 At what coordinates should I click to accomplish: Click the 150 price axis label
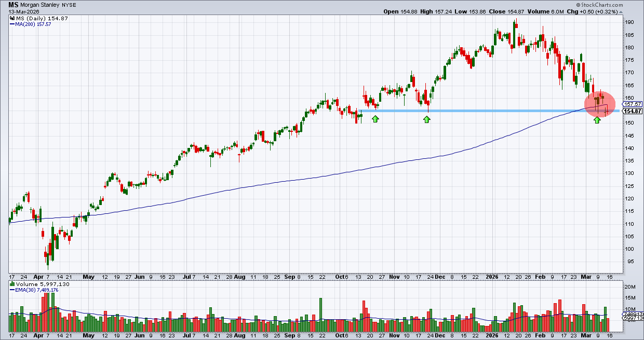coord(629,123)
